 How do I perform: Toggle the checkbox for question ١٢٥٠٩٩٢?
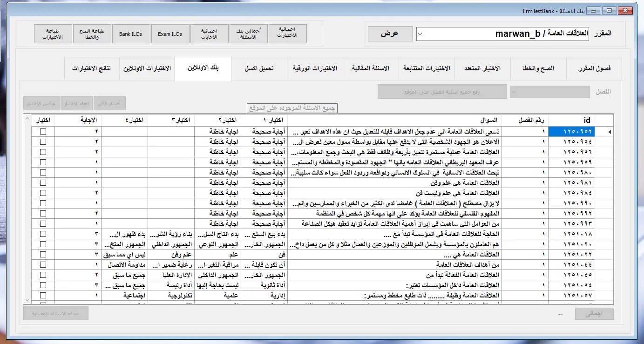[x=43, y=214]
